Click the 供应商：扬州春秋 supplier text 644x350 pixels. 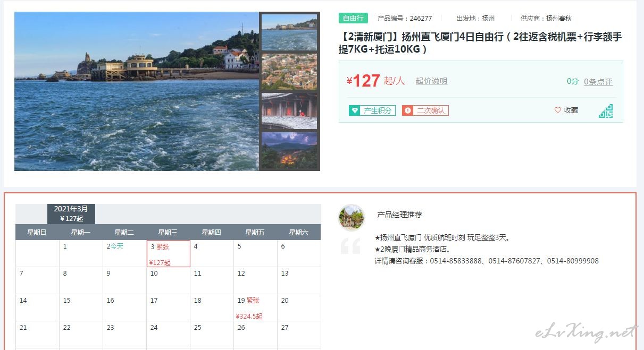pyautogui.click(x=546, y=18)
